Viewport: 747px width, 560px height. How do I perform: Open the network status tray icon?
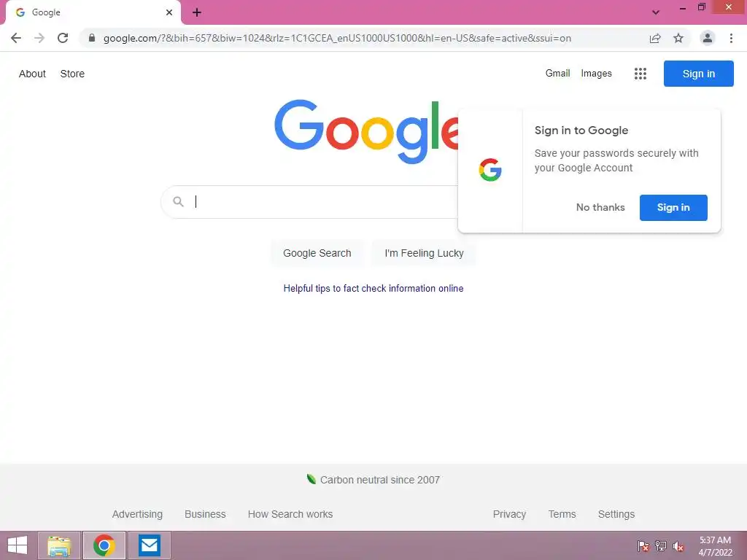661,546
